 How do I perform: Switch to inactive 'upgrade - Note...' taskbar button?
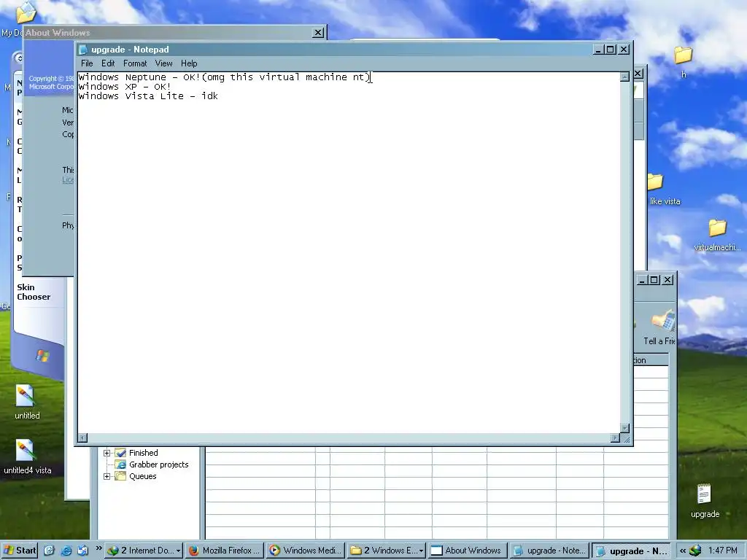click(x=549, y=551)
